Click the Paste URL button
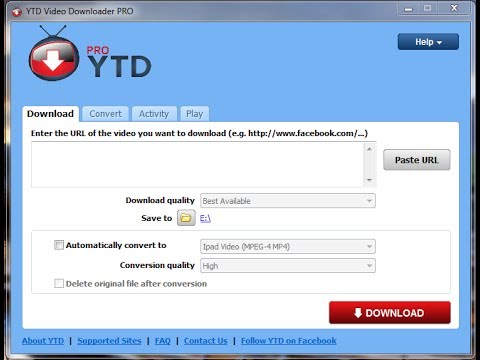 tap(417, 160)
